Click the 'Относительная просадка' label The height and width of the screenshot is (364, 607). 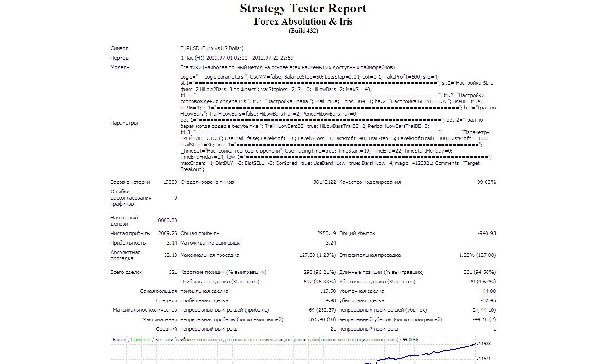click(370, 255)
